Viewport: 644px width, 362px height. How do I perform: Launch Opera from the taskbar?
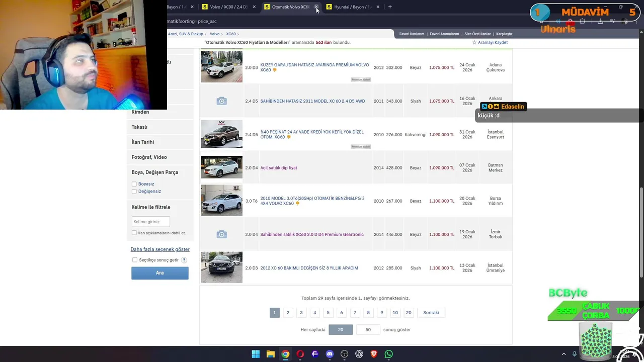click(x=300, y=354)
